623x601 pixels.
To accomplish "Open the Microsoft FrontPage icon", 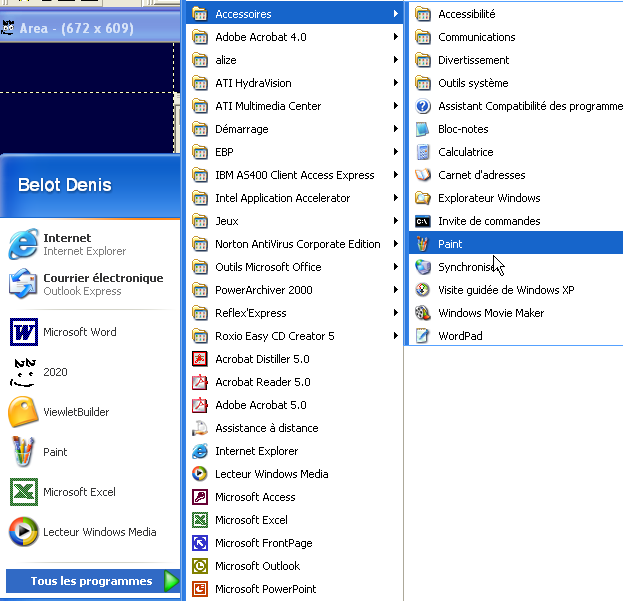I will [x=200, y=543].
